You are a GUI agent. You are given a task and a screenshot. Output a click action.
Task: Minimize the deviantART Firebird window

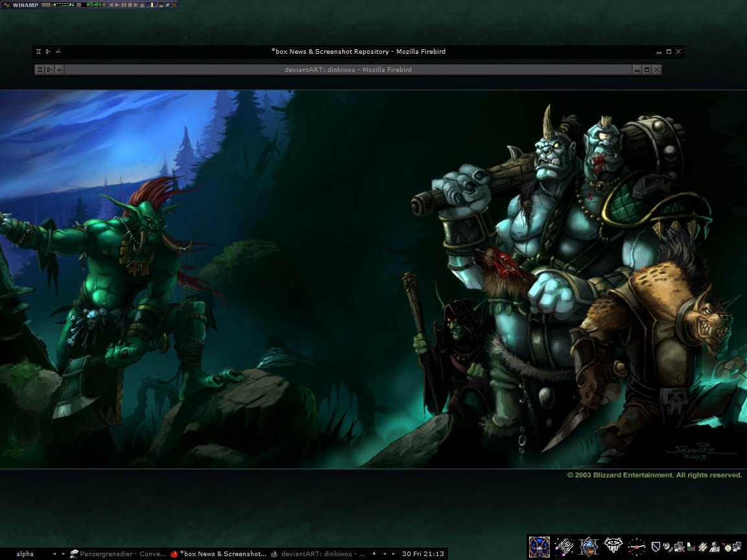tap(637, 69)
